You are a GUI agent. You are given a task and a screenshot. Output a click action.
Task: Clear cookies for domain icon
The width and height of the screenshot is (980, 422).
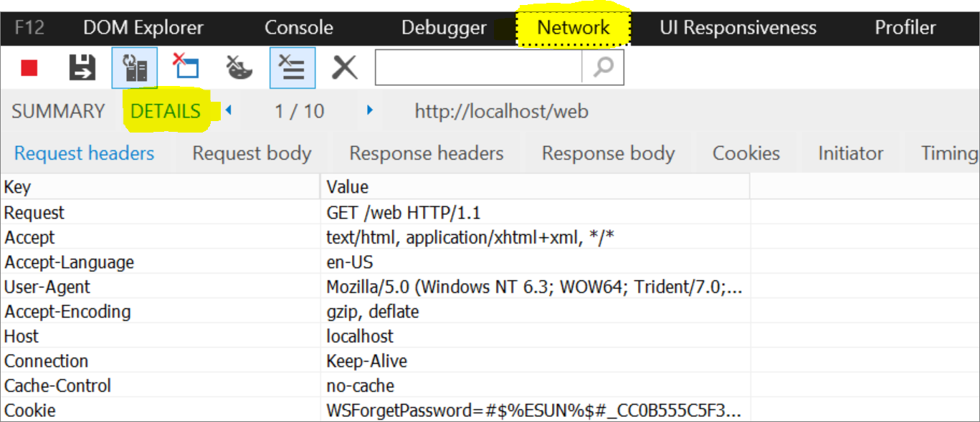[239, 67]
